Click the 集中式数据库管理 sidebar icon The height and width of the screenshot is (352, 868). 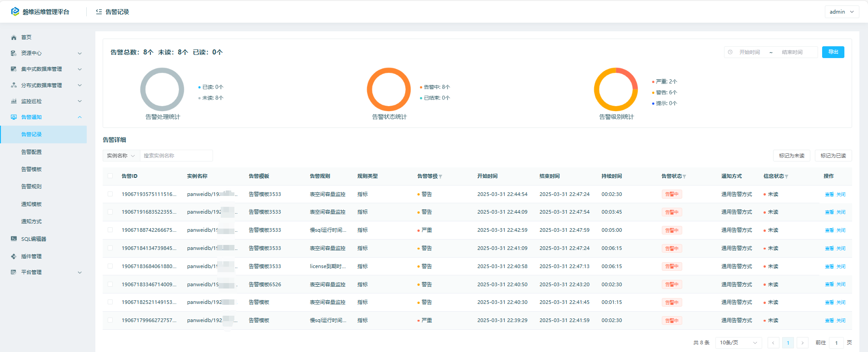pyautogui.click(x=14, y=69)
